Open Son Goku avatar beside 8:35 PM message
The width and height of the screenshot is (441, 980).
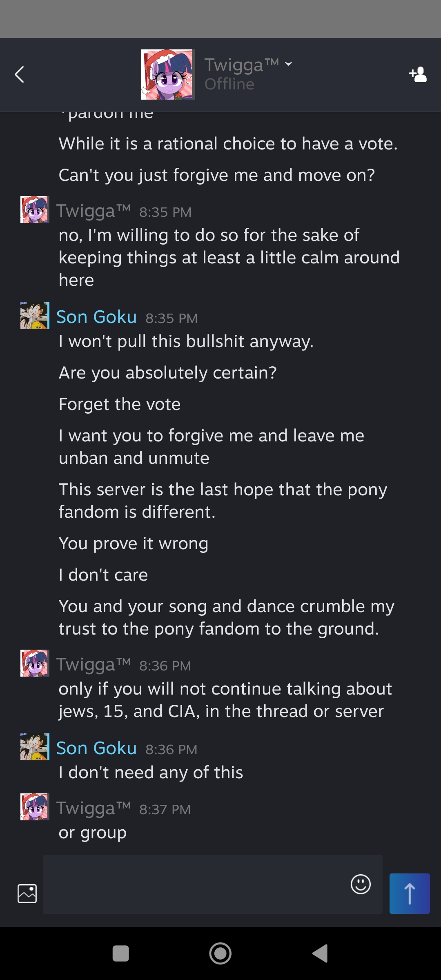[x=35, y=316]
